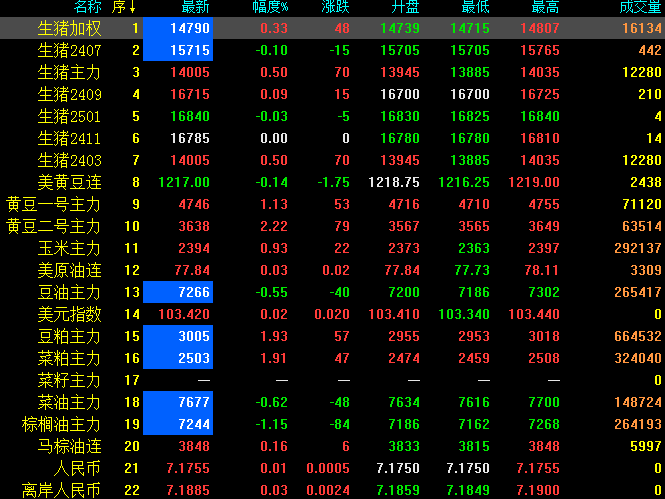Click the 涨跌 column header

[335, 6]
